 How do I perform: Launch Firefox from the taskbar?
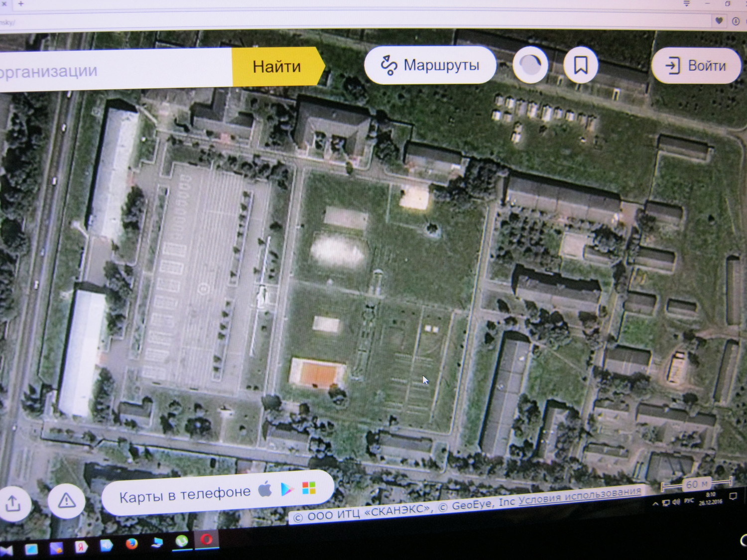click(131, 544)
